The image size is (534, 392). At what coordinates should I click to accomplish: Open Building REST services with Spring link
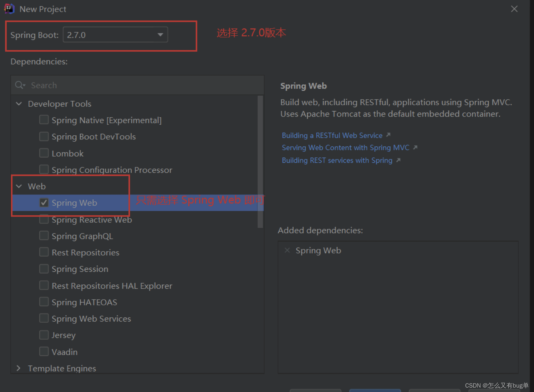point(337,160)
